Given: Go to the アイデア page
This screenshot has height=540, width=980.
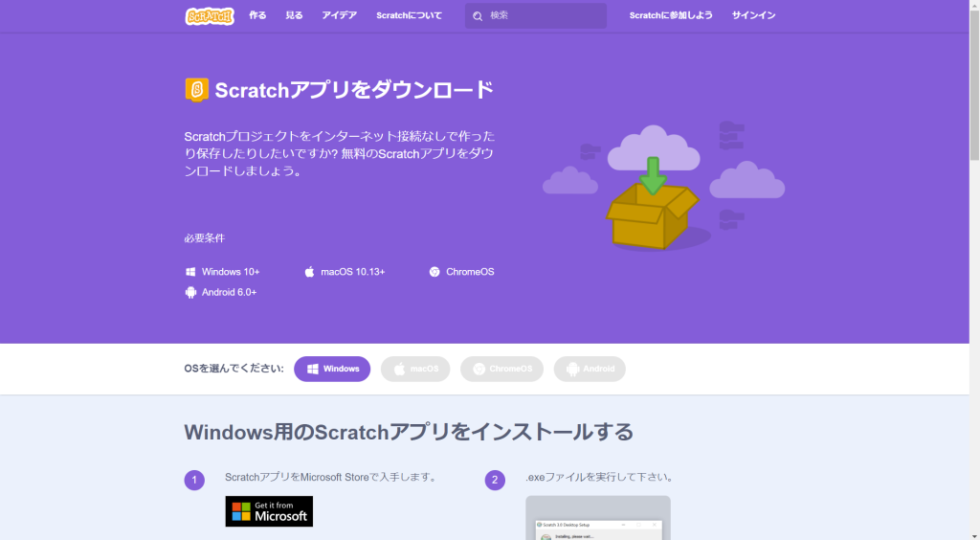Looking at the screenshot, I should click(340, 16).
